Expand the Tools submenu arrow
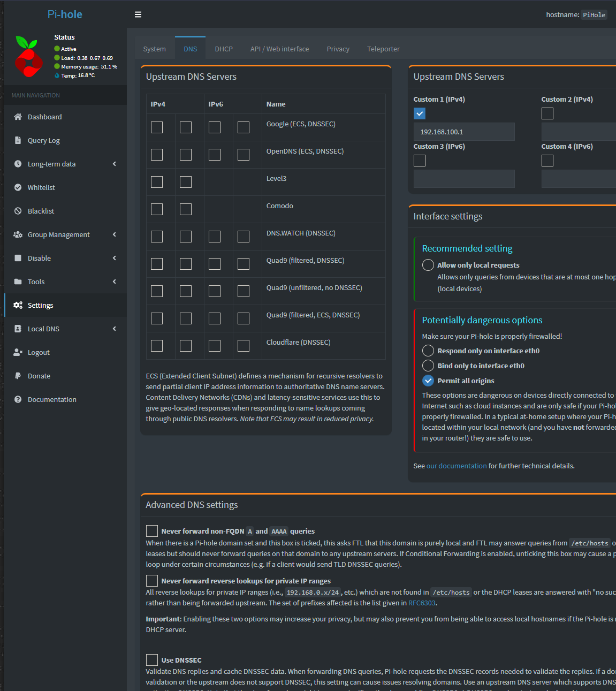The height and width of the screenshot is (691, 616). click(114, 282)
